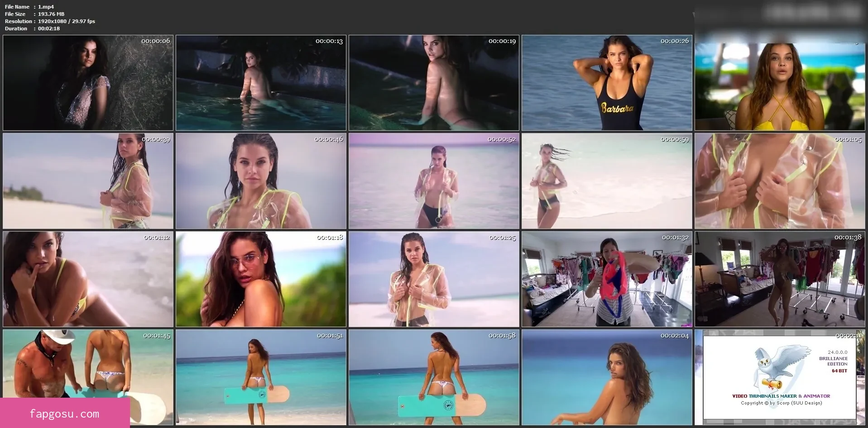Image resolution: width=868 pixels, height=428 pixels.
Task: Click the 64 BIT label
Action: (839, 371)
